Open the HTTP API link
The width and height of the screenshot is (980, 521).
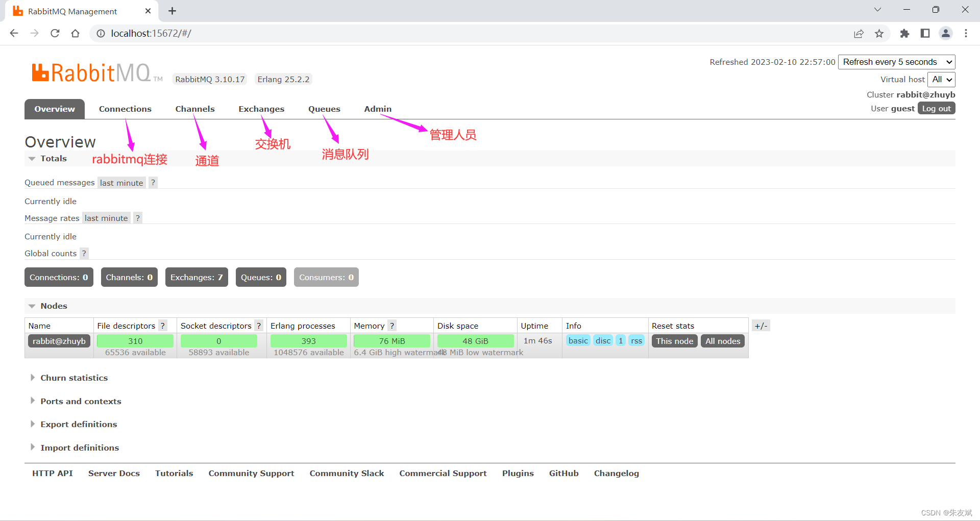coord(53,474)
